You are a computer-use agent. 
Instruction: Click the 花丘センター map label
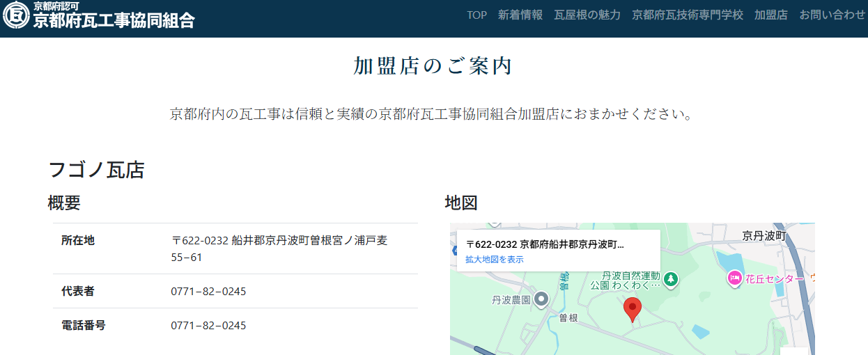click(774, 279)
